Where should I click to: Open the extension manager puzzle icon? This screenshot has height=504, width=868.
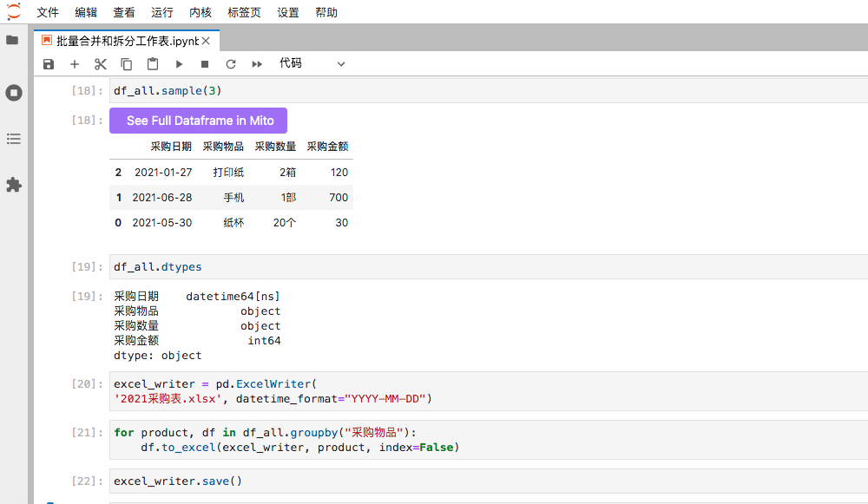point(13,185)
